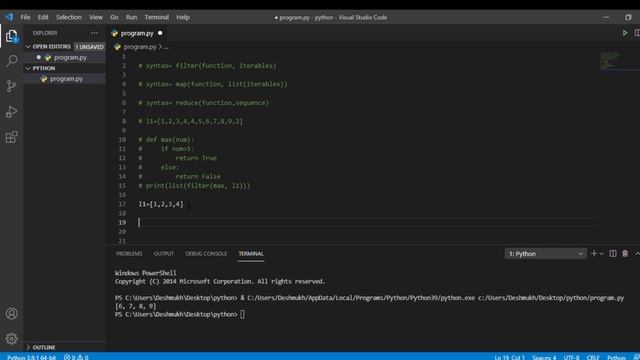Switch to the Output panel tab
The height and width of the screenshot is (360, 640).
point(164,254)
